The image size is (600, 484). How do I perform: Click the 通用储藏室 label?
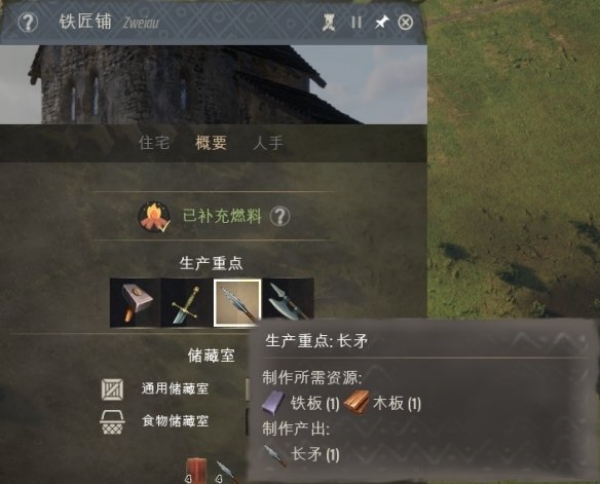(175, 389)
